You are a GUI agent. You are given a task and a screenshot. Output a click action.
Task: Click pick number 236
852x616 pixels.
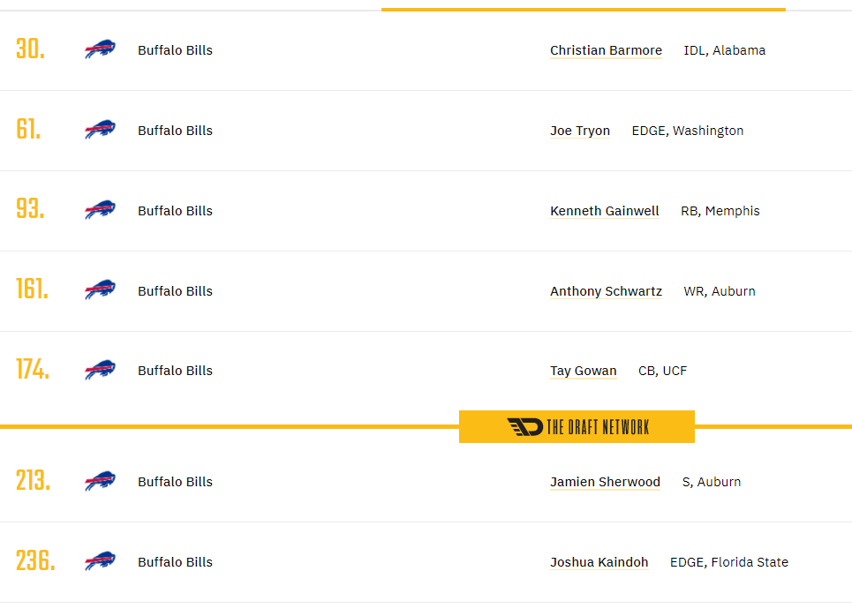(x=35, y=560)
